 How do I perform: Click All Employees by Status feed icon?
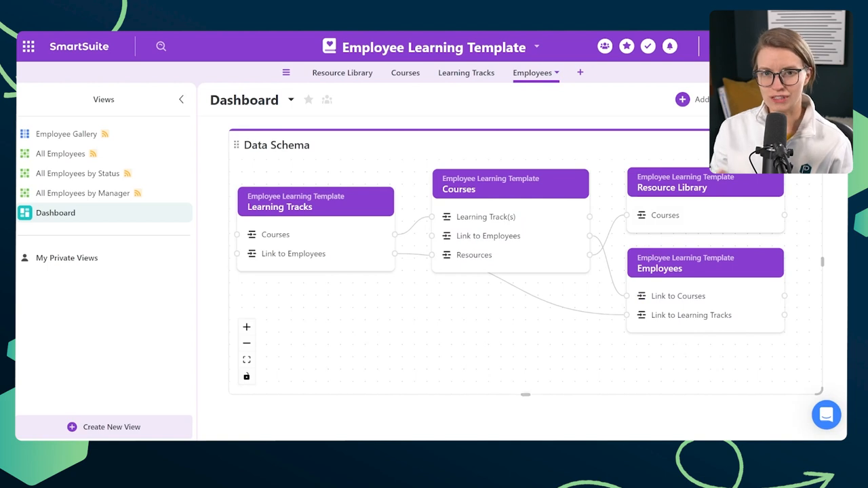pyautogui.click(x=127, y=174)
